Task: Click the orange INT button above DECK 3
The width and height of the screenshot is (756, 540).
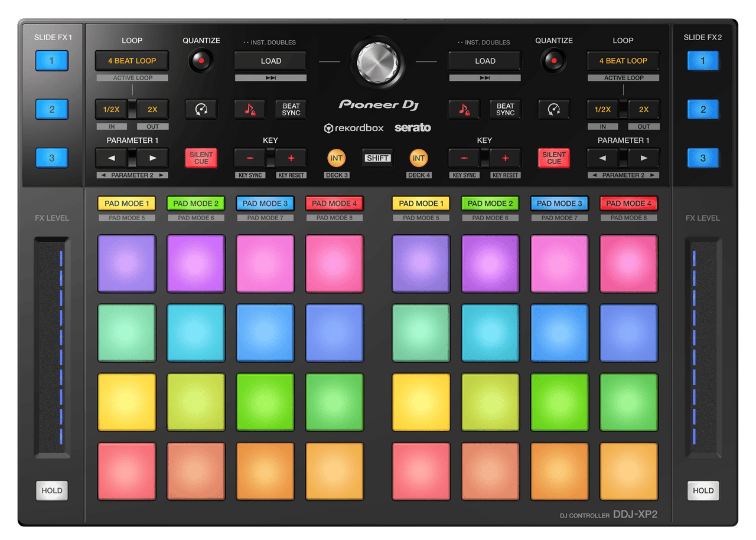Action: 337,158
